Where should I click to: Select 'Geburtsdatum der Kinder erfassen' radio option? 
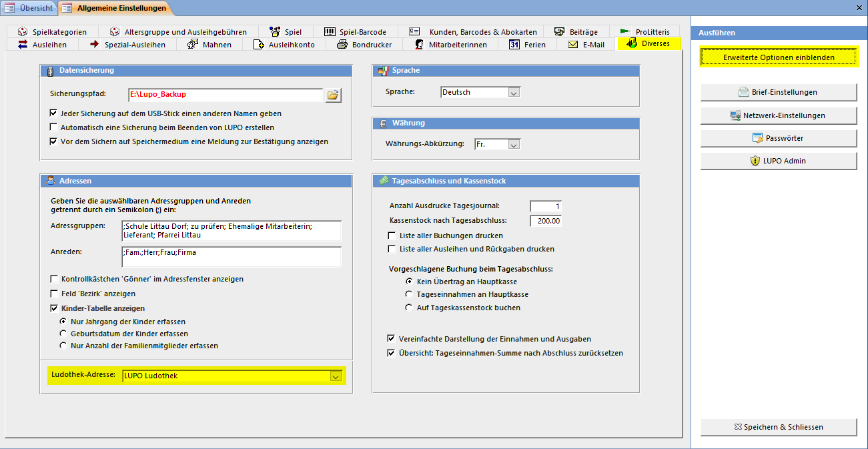[x=64, y=334]
